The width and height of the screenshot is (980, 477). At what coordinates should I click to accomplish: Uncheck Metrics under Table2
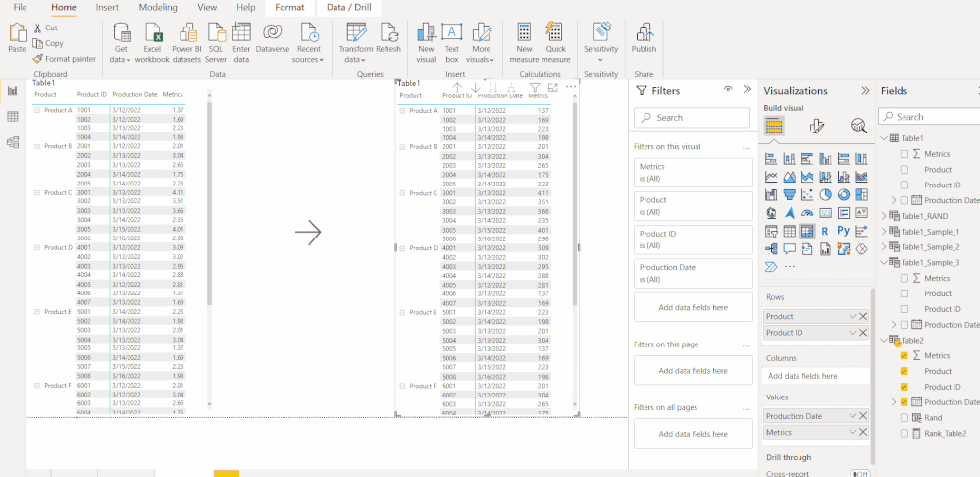904,355
